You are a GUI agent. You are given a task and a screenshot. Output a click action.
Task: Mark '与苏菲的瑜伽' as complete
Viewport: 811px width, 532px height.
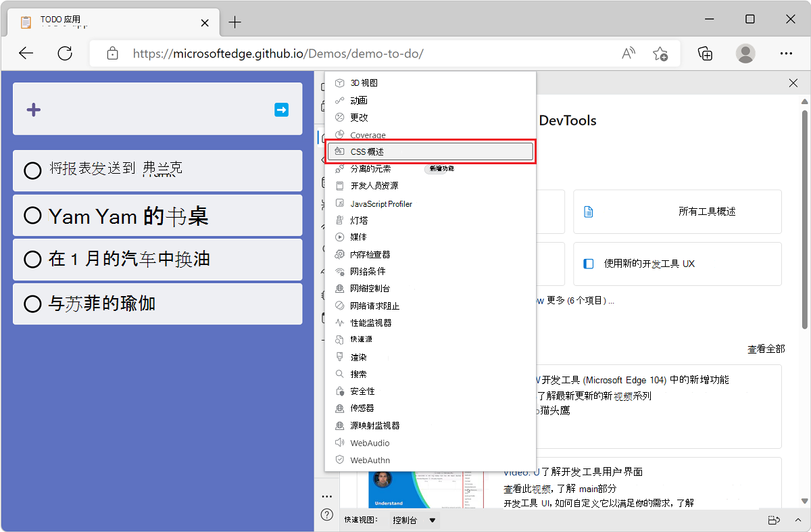point(32,304)
